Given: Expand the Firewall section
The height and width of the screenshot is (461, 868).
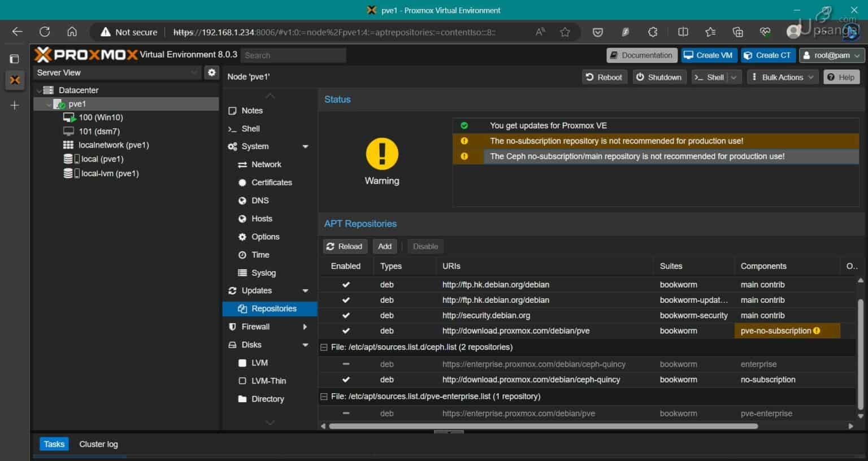Looking at the screenshot, I should pyautogui.click(x=304, y=327).
